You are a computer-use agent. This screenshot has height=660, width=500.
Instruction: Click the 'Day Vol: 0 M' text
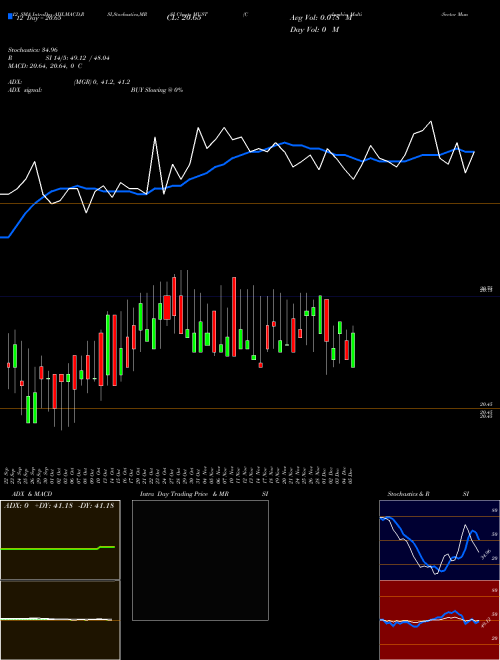[x=314, y=30]
